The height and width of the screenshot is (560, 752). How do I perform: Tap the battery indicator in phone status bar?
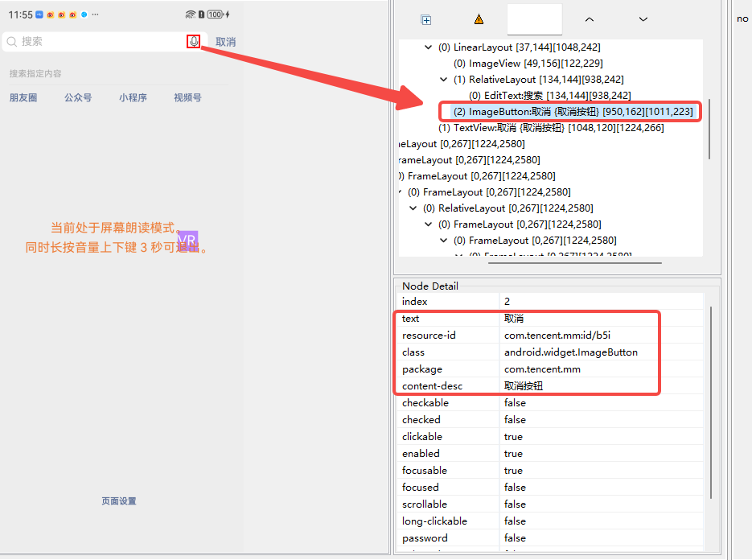click(216, 14)
